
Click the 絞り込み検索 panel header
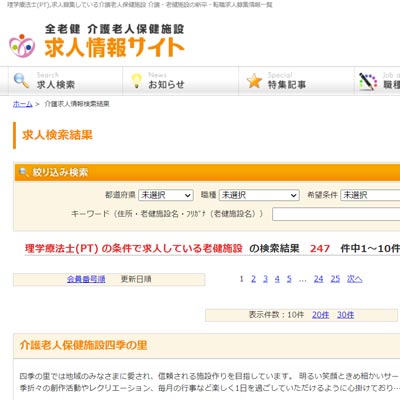point(207,172)
